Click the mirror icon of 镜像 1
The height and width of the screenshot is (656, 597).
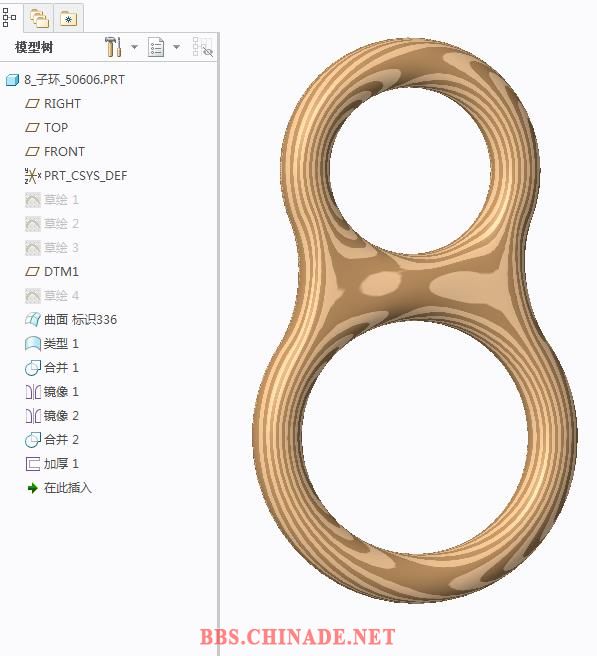pos(33,392)
